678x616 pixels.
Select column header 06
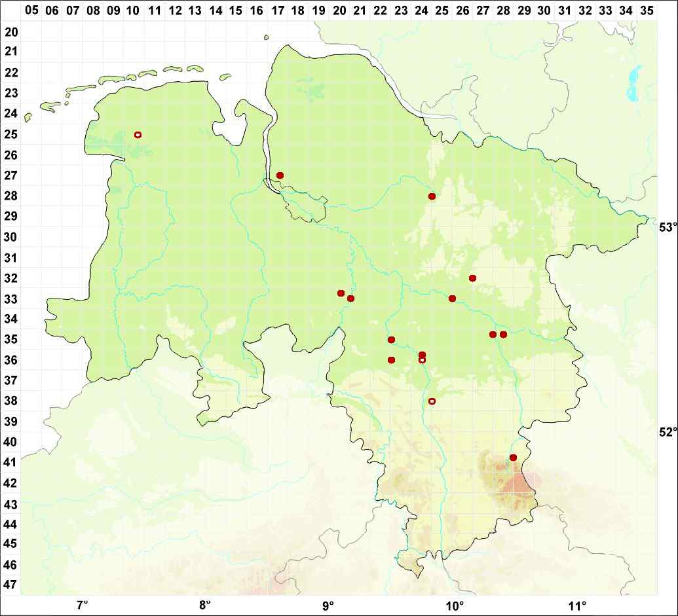click(52, 10)
